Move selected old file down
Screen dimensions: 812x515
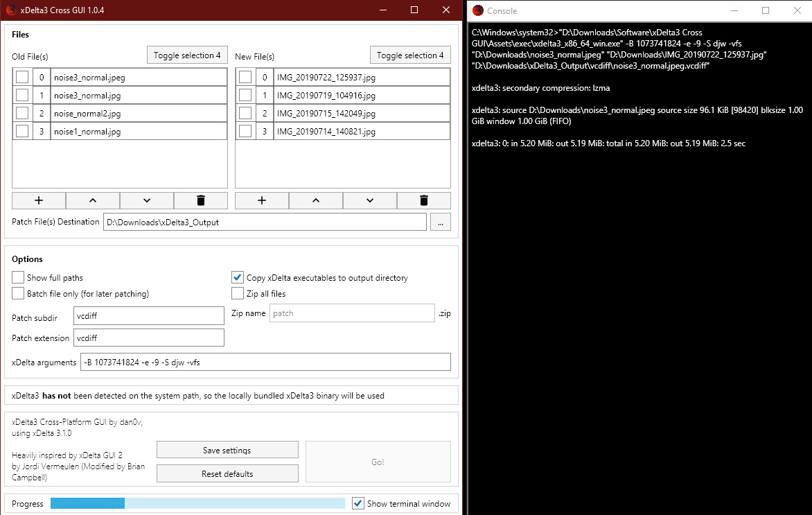click(147, 200)
